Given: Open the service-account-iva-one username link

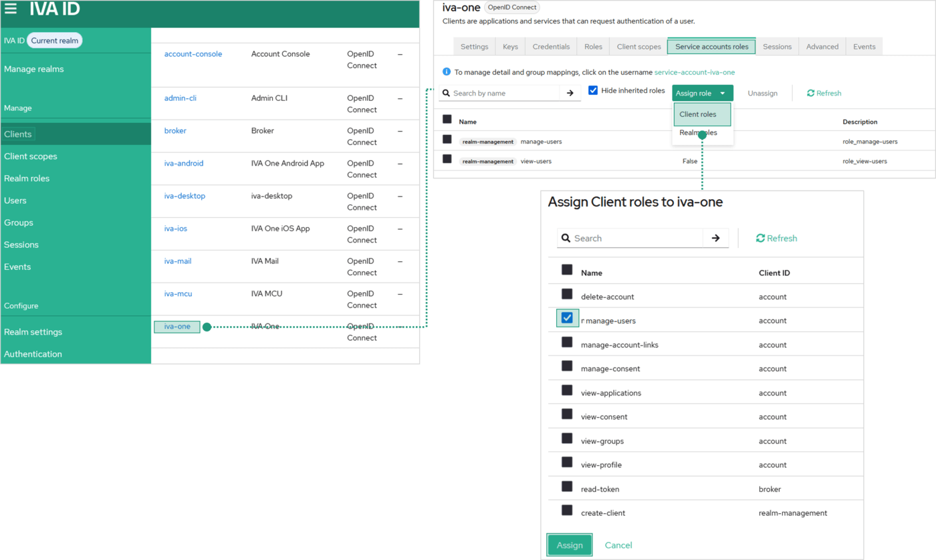Looking at the screenshot, I should [x=695, y=72].
